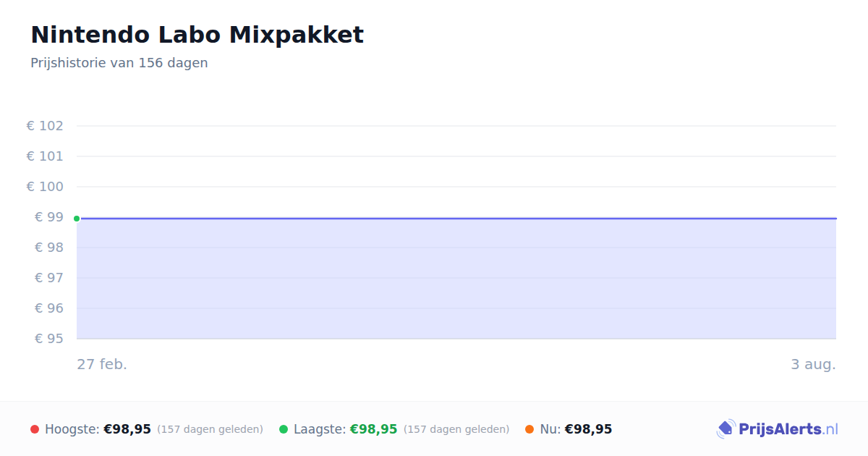Click the green data point on the chart line
The height and width of the screenshot is (456, 868).
77,219
